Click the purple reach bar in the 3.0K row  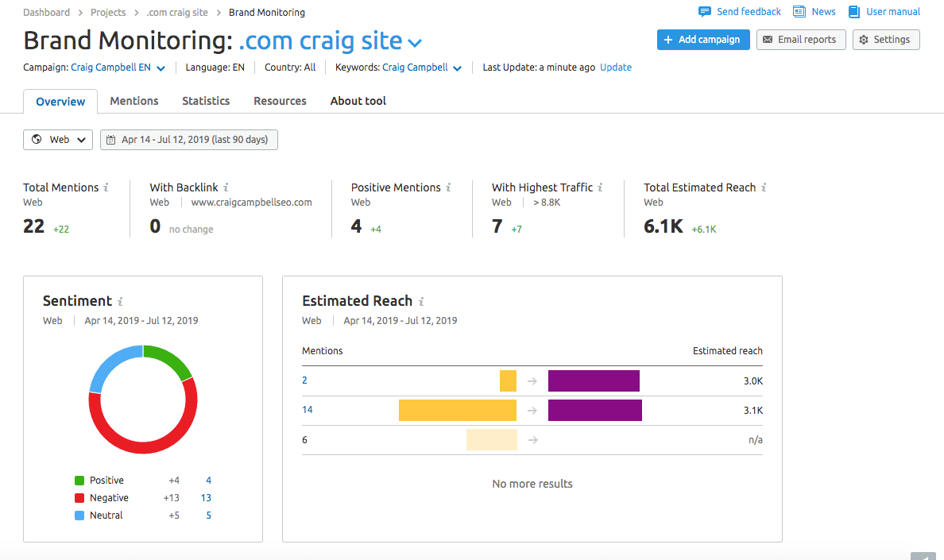pyautogui.click(x=594, y=380)
